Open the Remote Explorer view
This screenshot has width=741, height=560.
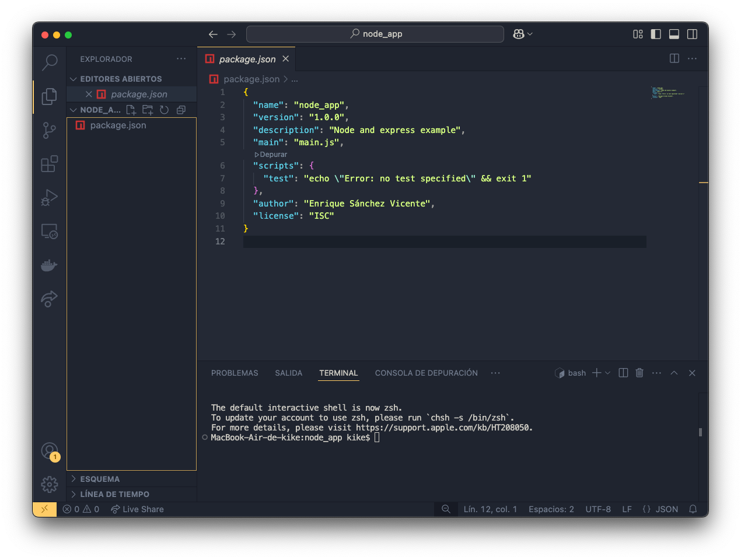click(50, 232)
